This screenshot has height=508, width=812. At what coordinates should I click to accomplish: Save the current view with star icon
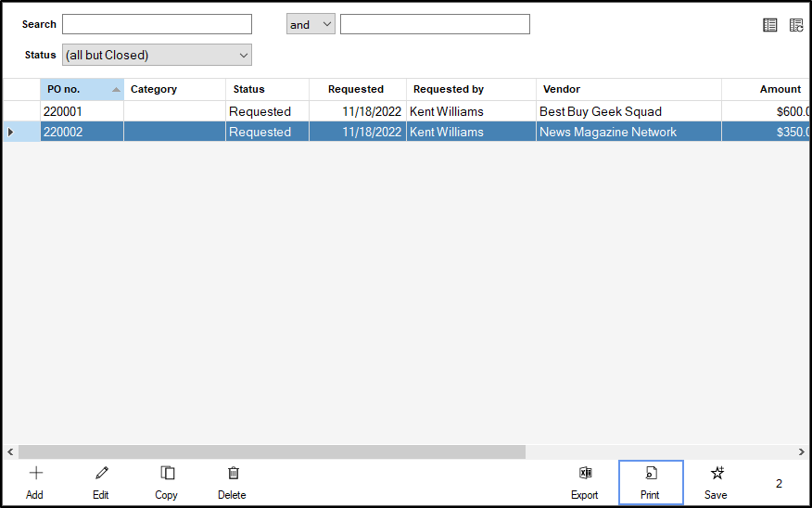pyautogui.click(x=717, y=474)
